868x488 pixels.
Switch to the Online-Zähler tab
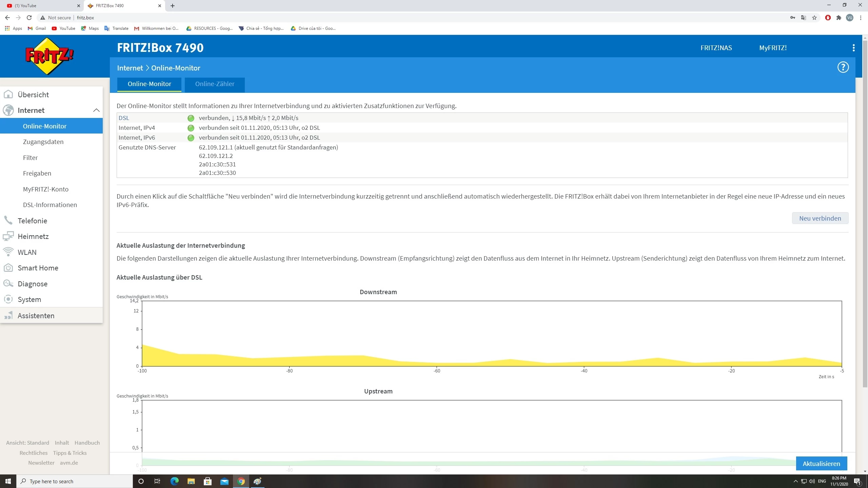pyautogui.click(x=215, y=84)
